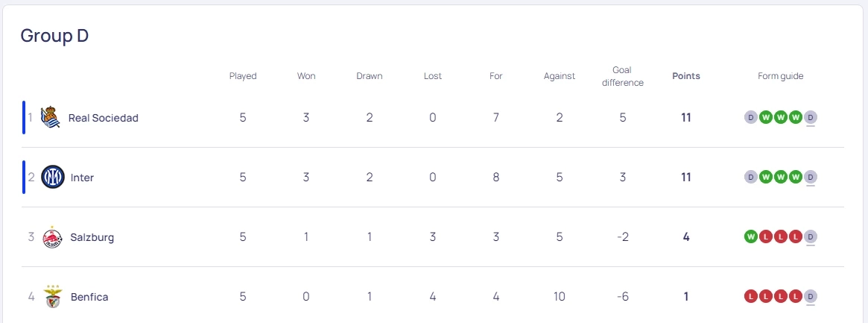Click Benfica's latest underlined draw badge
Viewport: 868px width, 323px height.
coord(811,296)
